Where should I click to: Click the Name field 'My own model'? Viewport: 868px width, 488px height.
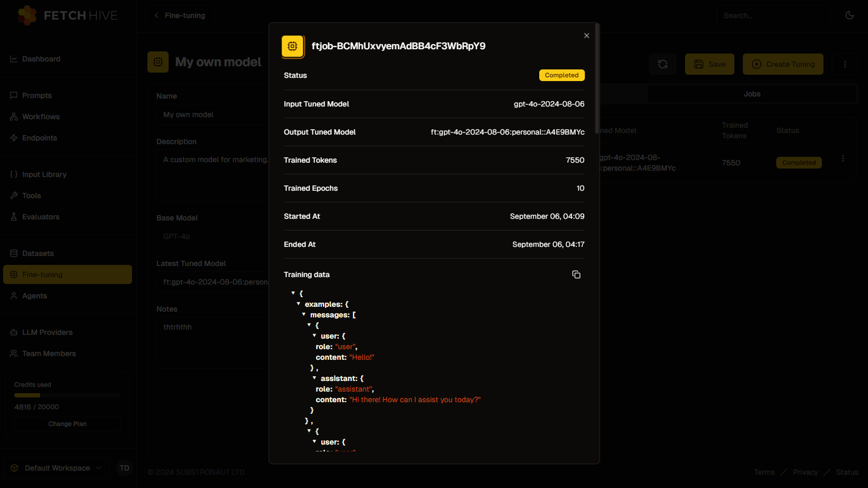click(212, 114)
